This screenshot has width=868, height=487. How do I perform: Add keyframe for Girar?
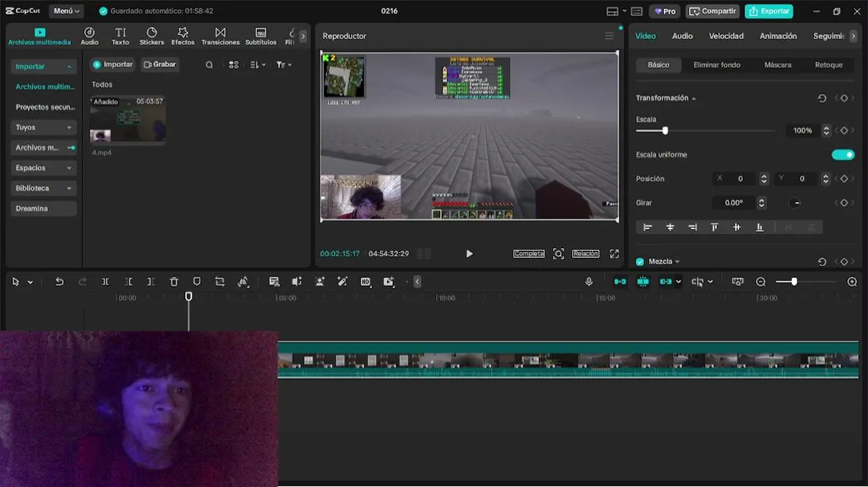coord(844,203)
